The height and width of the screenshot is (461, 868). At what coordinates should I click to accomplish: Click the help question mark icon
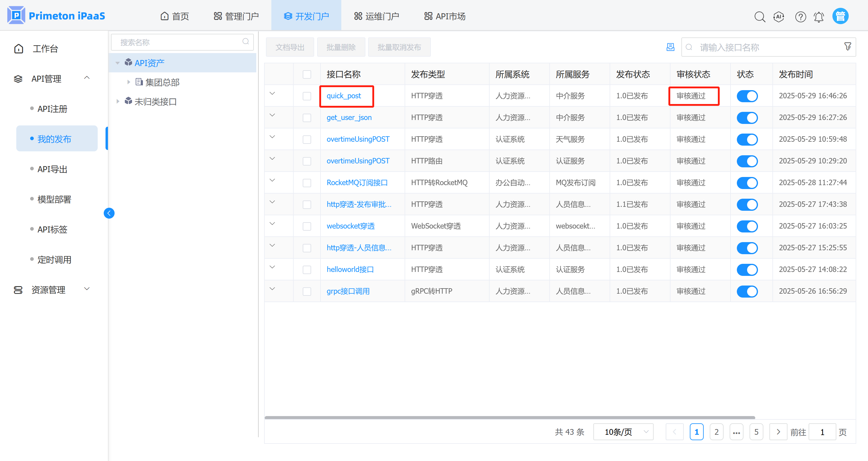(800, 17)
